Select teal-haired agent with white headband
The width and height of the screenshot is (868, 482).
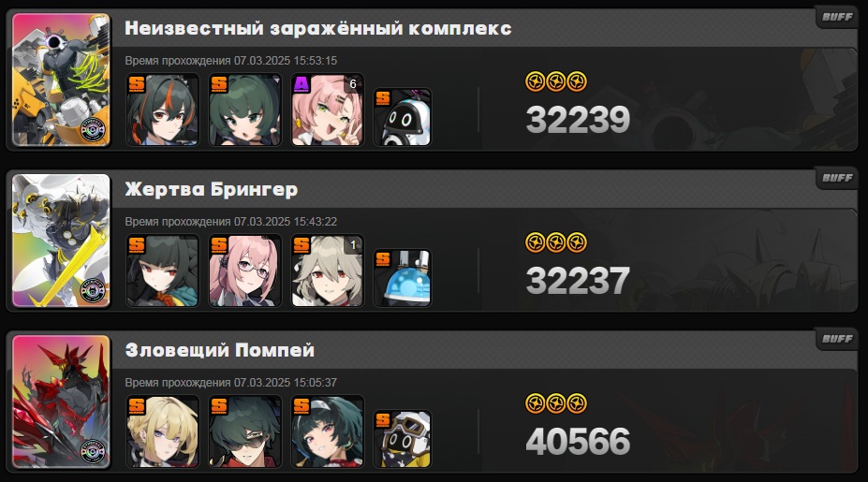coord(328,431)
